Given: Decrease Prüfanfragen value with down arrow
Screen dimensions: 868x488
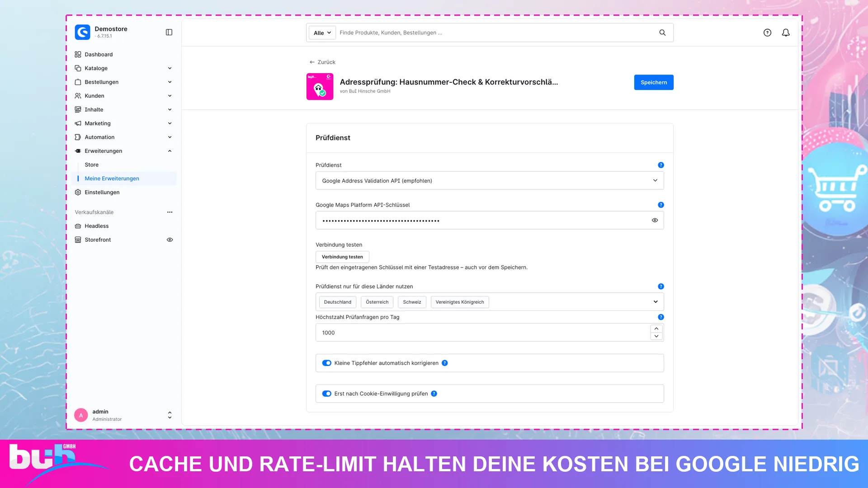Looking at the screenshot, I should pyautogui.click(x=656, y=336).
